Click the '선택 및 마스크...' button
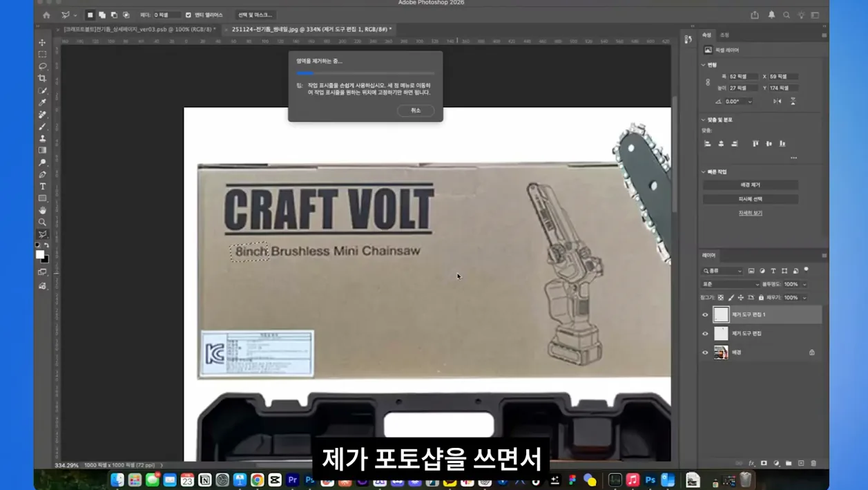The height and width of the screenshot is (490, 868). (255, 15)
